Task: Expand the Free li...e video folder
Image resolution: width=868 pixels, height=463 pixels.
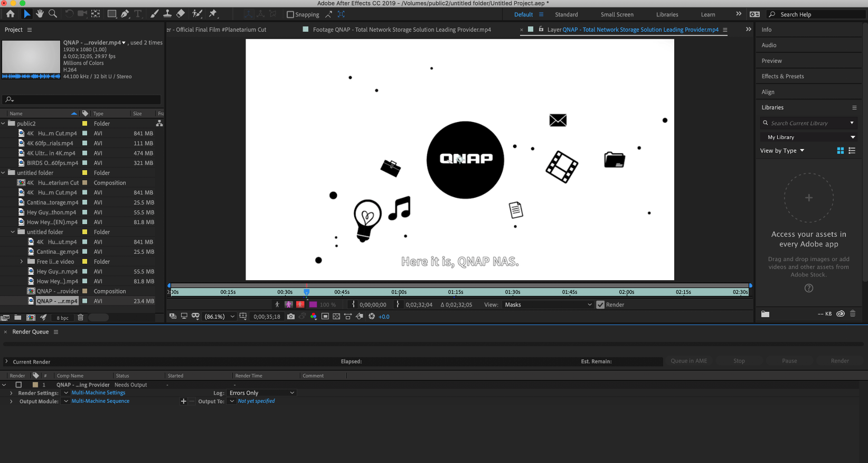Action: (22, 262)
